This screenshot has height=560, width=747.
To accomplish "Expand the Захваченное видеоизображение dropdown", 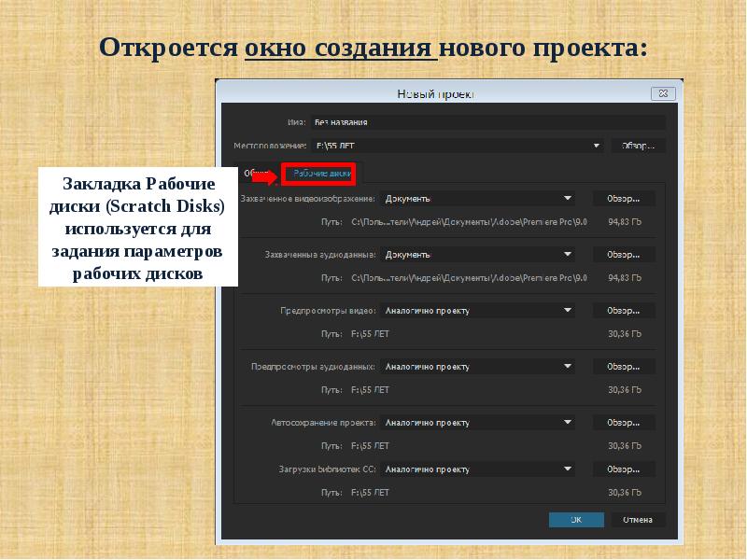I will pos(478,199).
